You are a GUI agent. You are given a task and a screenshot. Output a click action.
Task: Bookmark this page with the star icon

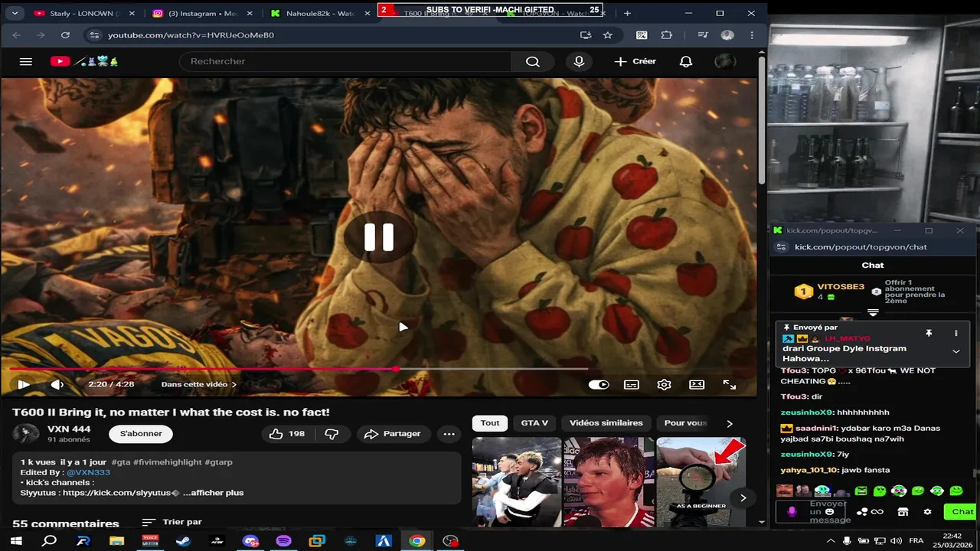(607, 35)
